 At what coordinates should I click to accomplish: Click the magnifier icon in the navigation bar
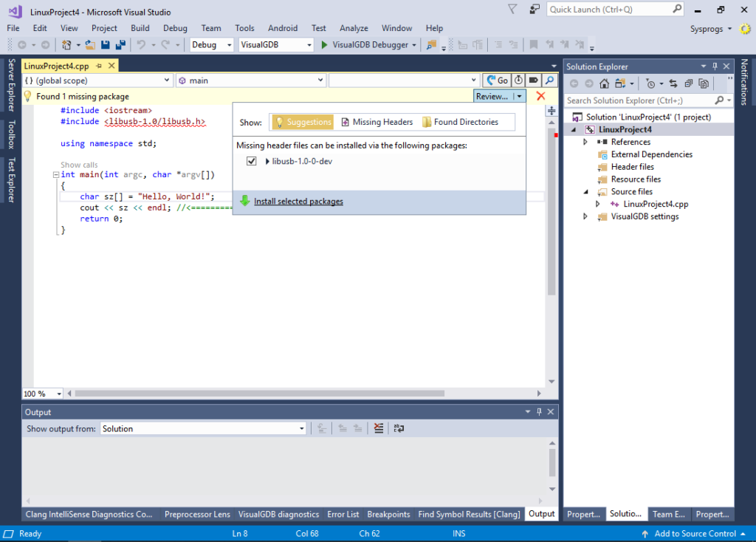click(550, 80)
